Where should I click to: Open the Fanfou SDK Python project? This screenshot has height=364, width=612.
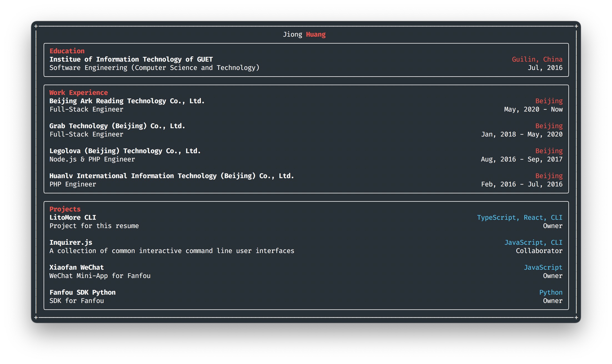[82, 292]
